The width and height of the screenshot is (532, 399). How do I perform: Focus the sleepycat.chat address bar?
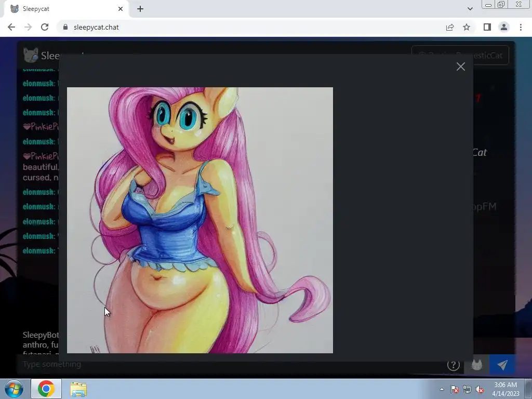251,27
